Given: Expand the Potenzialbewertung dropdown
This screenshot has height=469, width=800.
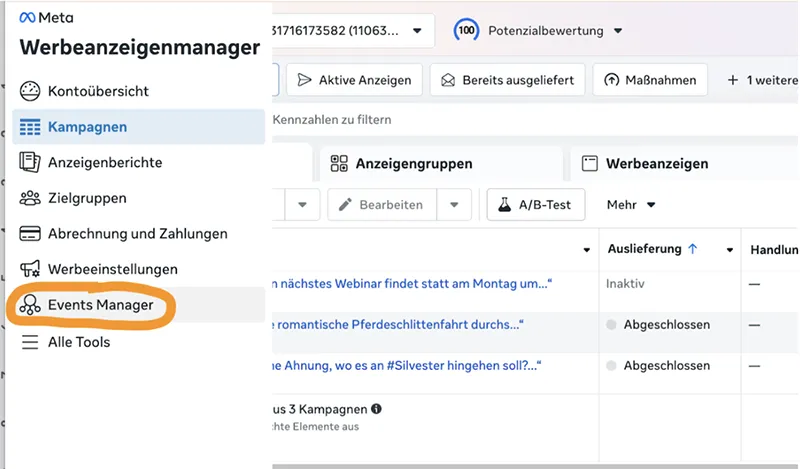Looking at the screenshot, I should [618, 31].
